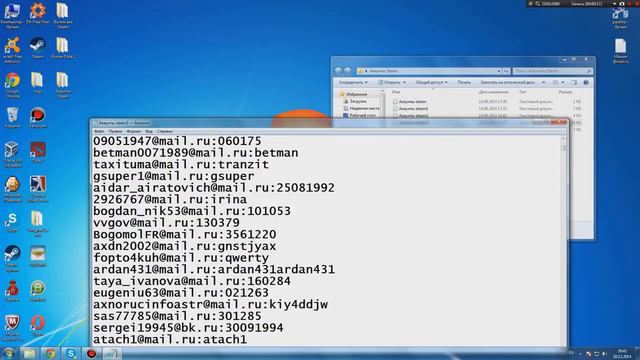
Task: Expand the Общий доступ dropdown in Explorer
Action: 431,82
